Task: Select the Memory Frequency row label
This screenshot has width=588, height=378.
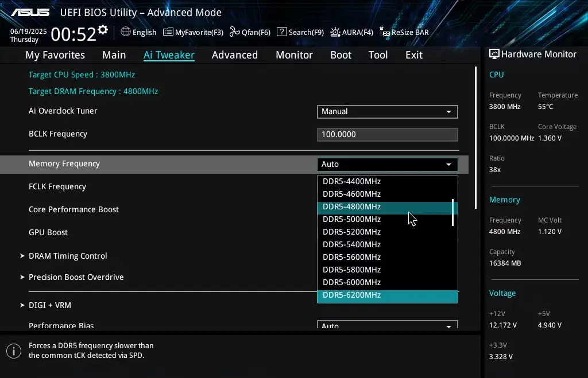Action: (x=64, y=163)
